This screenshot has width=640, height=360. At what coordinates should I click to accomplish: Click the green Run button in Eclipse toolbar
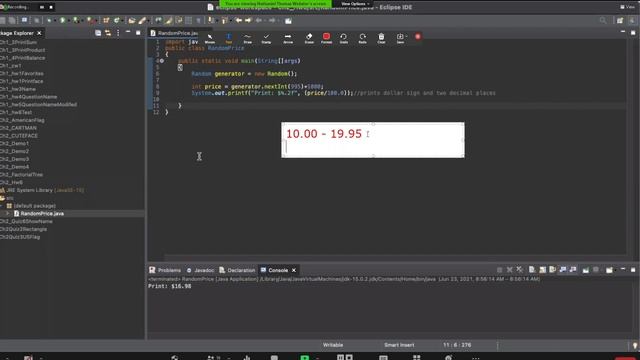pos(62,20)
